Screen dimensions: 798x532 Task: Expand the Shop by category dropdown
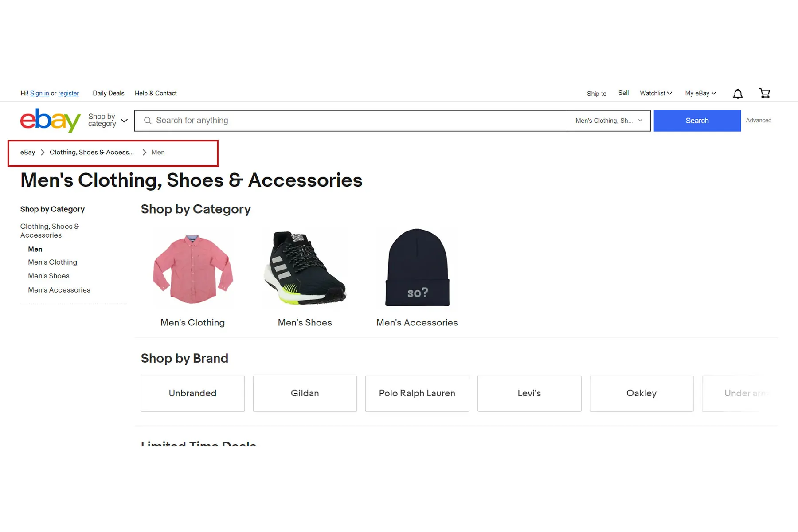(x=108, y=120)
